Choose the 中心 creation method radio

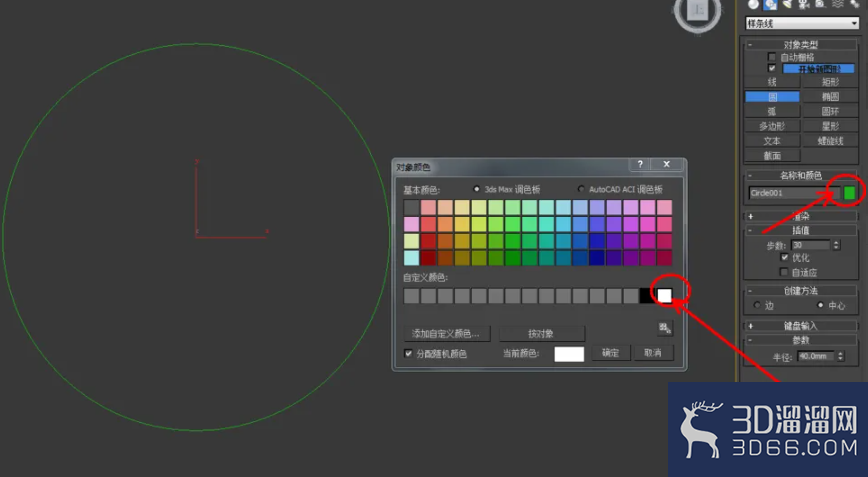820,305
